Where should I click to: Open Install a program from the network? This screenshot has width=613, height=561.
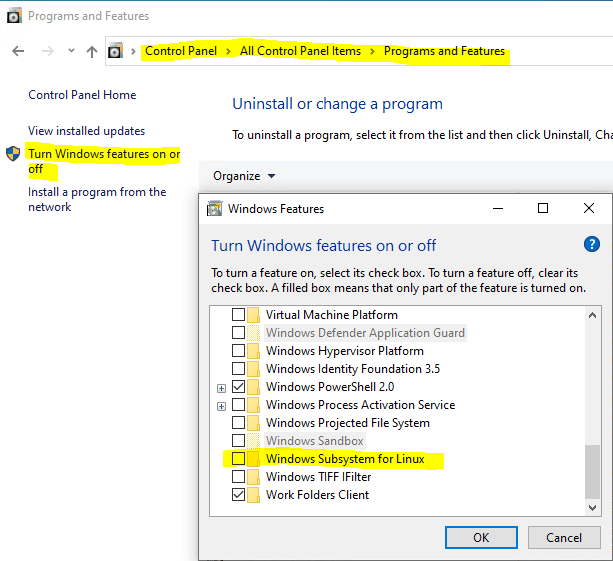pyautogui.click(x=97, y=199)
